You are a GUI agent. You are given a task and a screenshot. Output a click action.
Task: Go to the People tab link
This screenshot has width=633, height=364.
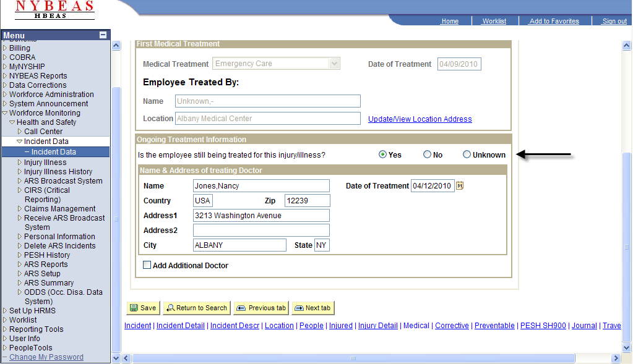[311, 326]
